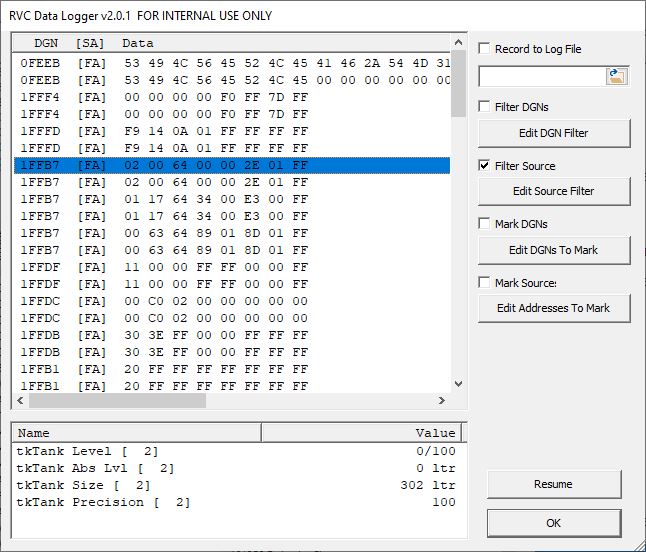Image resolution: width=646 pixels, height=552 pixels.
Task: Select 0FEEB row ending in 00 00 00
Action: coord(232,80)
